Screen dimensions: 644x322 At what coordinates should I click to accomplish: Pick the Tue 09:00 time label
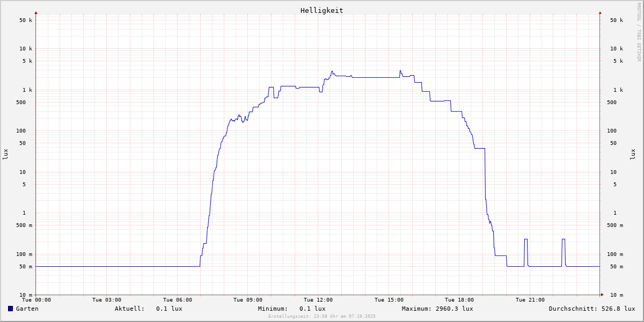pos(248,300)
